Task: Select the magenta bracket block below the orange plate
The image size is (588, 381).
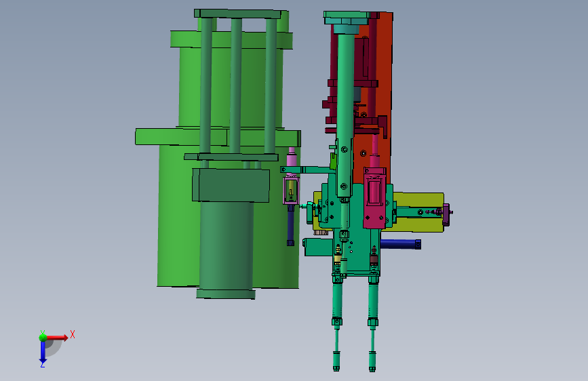Action: click(374, 198)
